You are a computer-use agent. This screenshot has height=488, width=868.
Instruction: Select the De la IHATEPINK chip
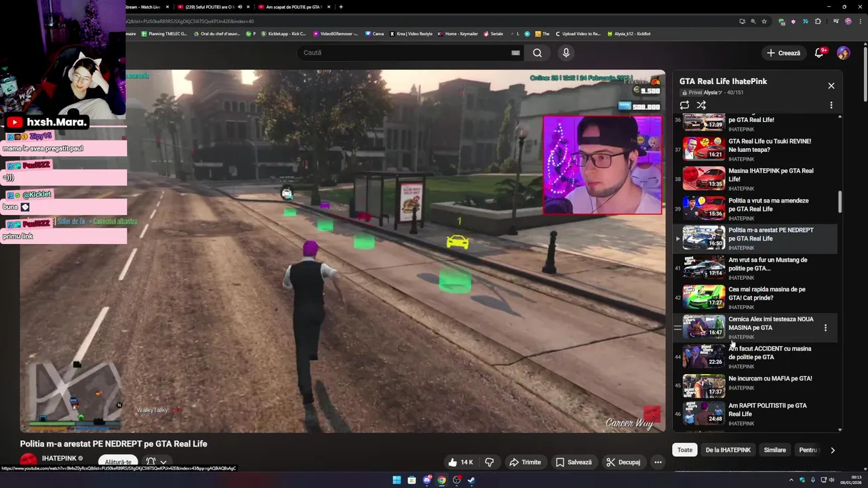tap(728, 450)
